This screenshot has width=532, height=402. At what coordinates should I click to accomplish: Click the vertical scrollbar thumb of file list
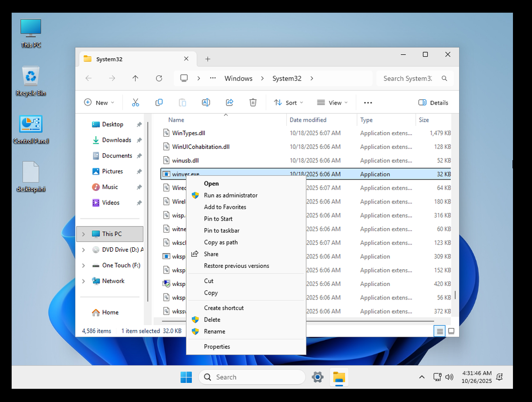455,294
